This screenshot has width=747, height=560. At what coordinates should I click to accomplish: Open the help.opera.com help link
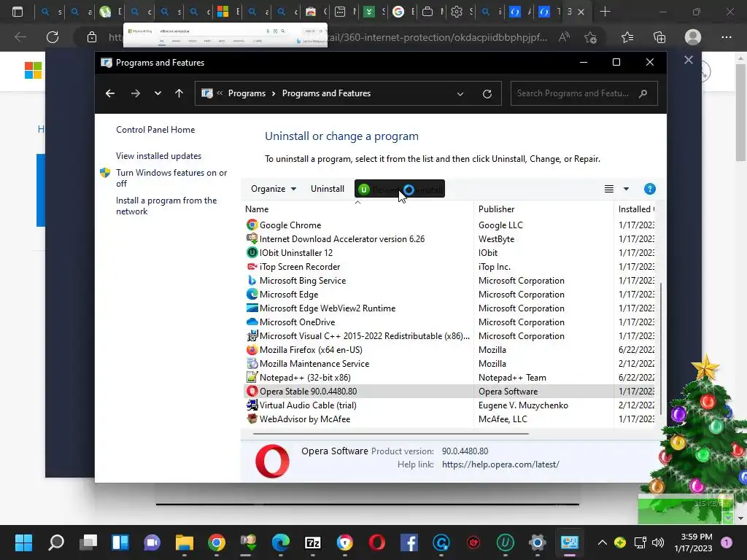[x=500, y=464]
